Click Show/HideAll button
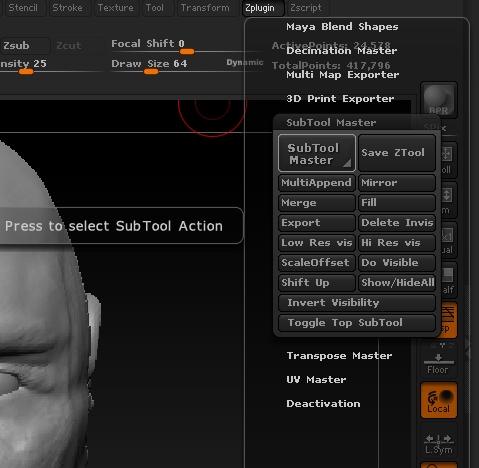The image size is (479, 468). (397, 283)
